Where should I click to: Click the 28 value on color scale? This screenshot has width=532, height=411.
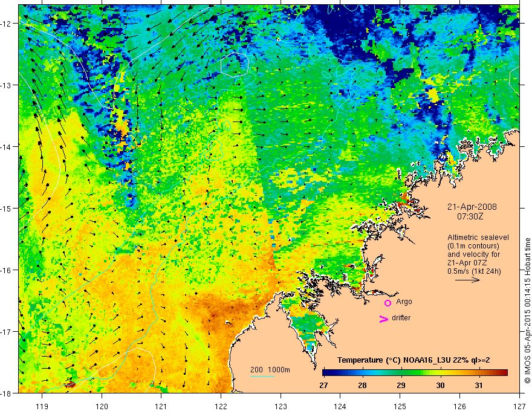(362, 386)
